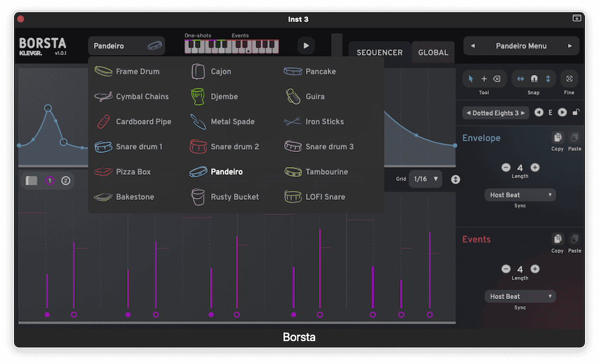This screenshot has width=599, height=364.
Task: Open Envelope Host Beat sync dropdown
Action: pyautogui.click(x=520, y=195)
